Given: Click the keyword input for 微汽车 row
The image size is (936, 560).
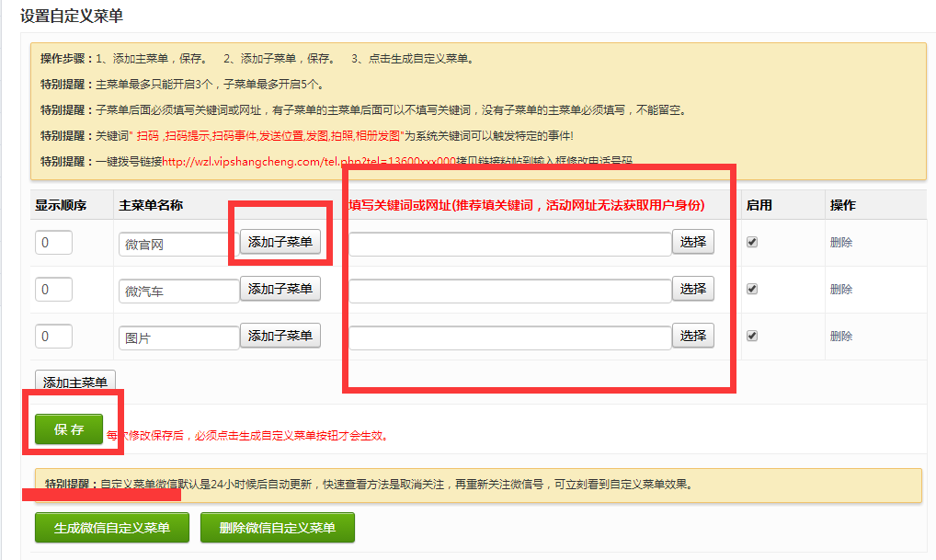Looking at the screenshot, I should pyautogui.click(x=510, y=291).
